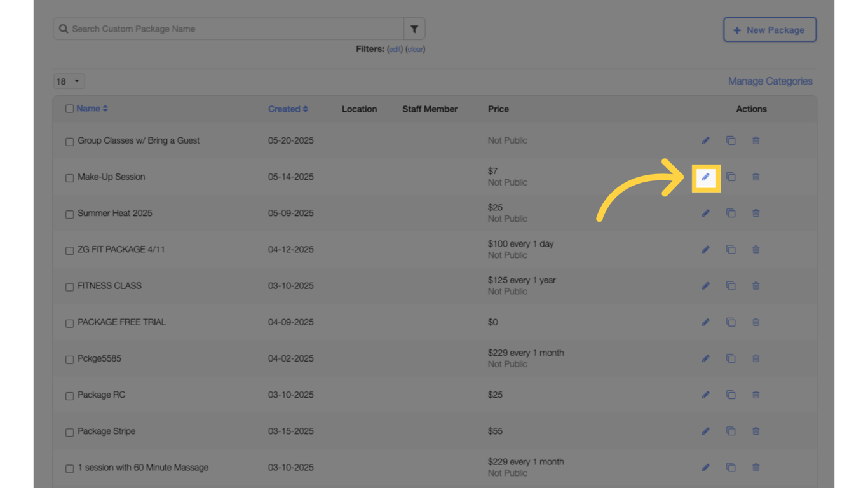Edit the Pckge5585 package
868x488 pixels.
705,358
